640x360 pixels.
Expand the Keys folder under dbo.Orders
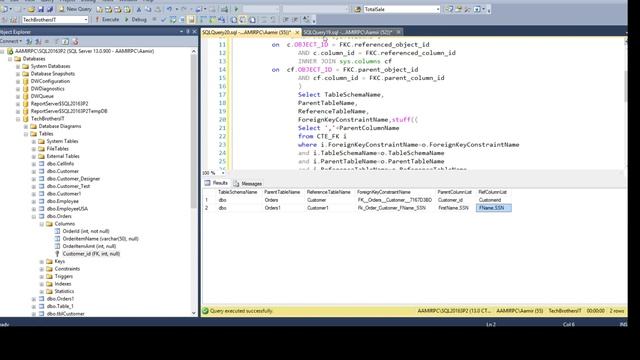(42, 261)
